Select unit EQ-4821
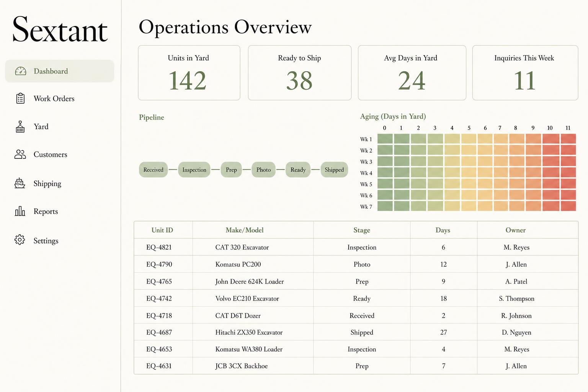Image resolution: width=588 pixels, height=392 pixels. [159, 247]
